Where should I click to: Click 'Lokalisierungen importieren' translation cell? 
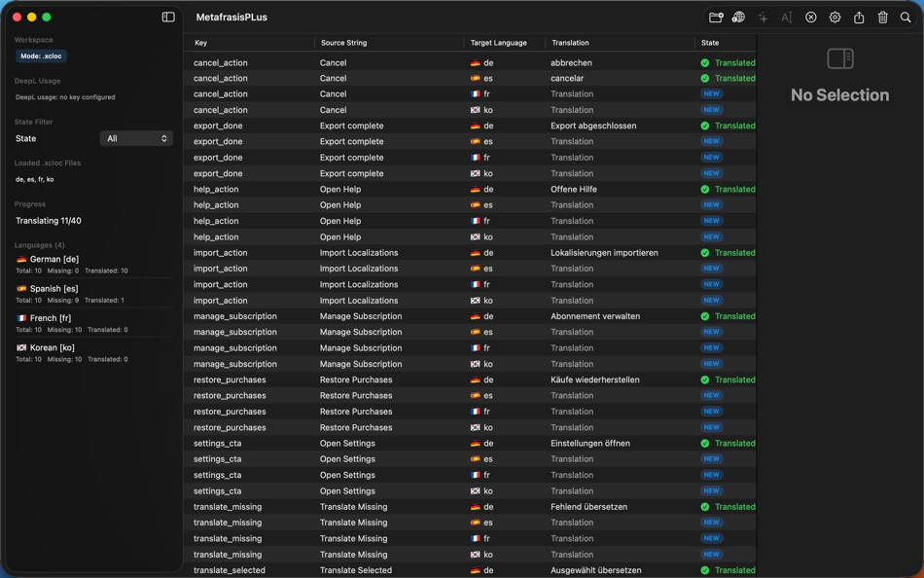(x=604, y=252)
